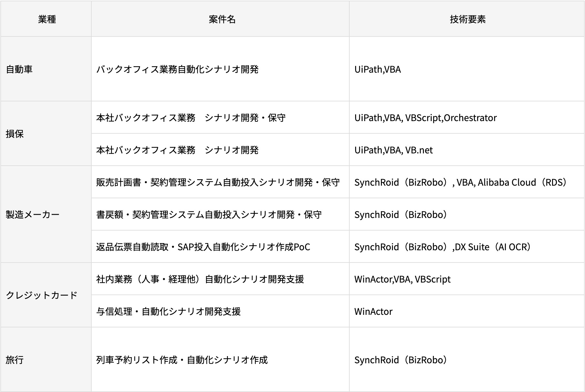This screenshot has height=392, width=585.
Task: Select the 損保 industry cell
Action: tap(15, 134)
